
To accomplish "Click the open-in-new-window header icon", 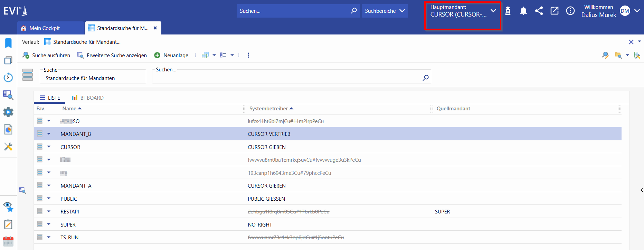I will pyautogui.click(x=555, y=11).
